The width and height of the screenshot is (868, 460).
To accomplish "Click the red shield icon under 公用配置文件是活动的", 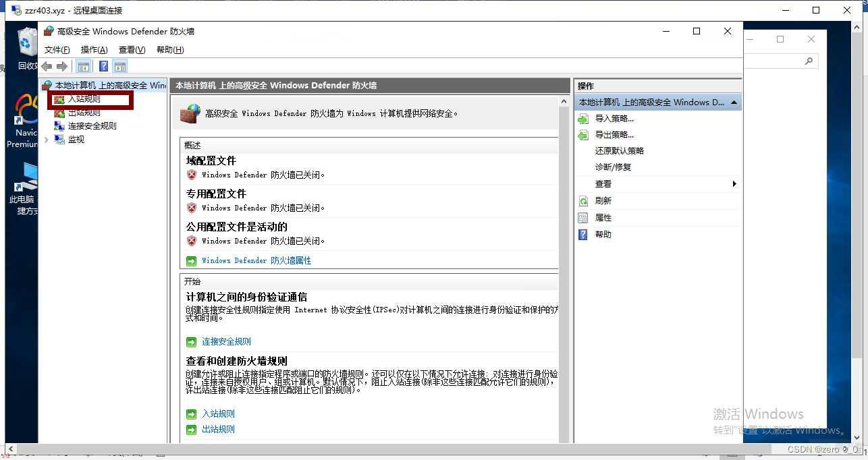I will point(192,241).
